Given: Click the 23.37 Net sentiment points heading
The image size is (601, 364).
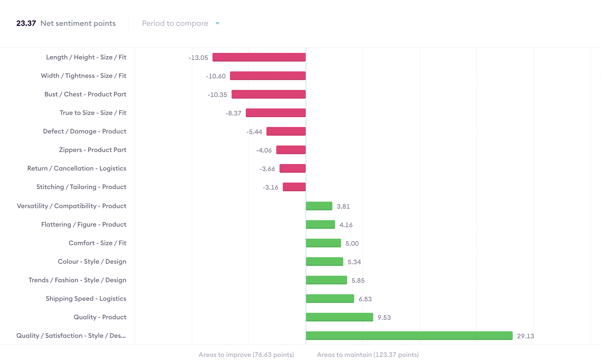Looking at the screenshot, I should [66, 23].
